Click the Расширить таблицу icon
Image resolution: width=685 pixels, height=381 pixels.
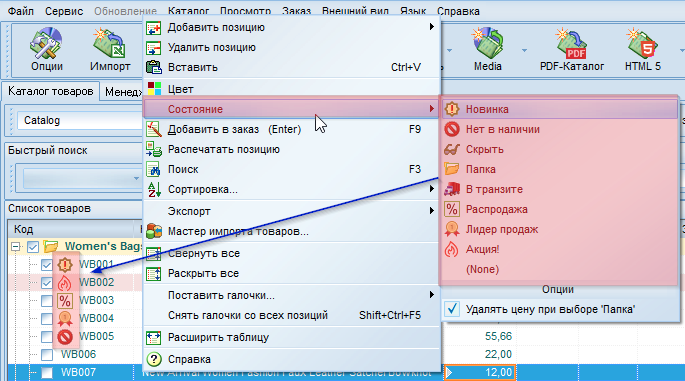click(154, 337)
